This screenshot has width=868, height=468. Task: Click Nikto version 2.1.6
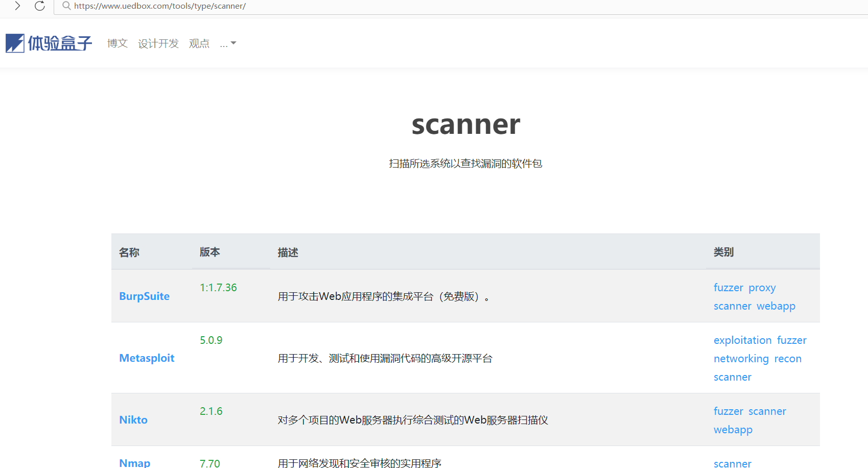point(211,411)
